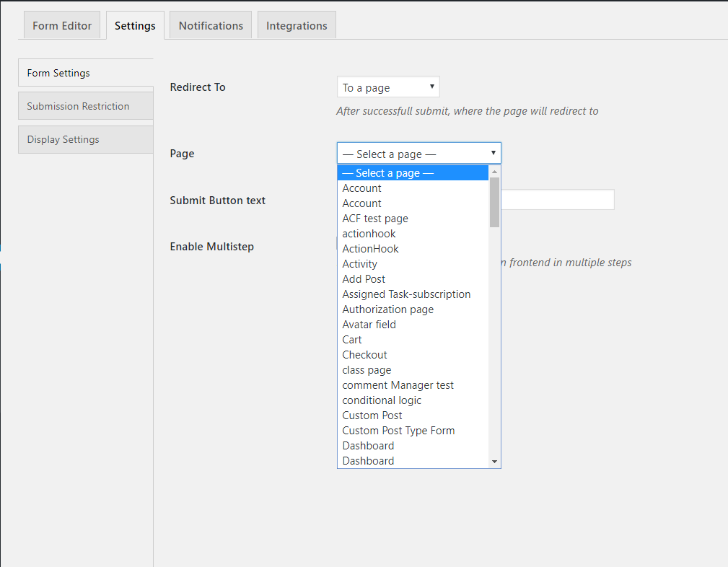Image resolution: width=728 pixels, height=567 pixels.
Task: Select 'Assigned Task-subscription' page
Action: click(413, 294)
